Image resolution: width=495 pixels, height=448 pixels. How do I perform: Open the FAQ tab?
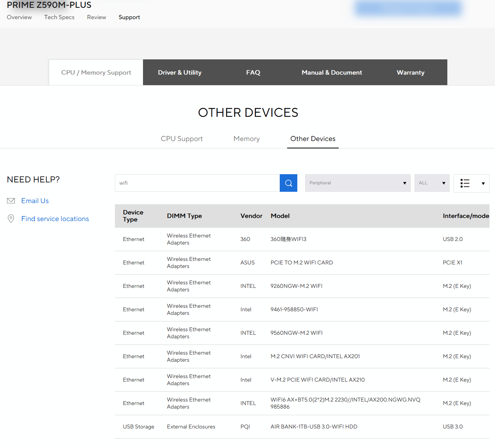pos(253,73)
